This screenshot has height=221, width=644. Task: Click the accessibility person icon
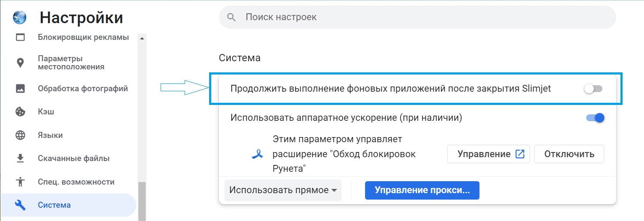click(x=20, y=182)
